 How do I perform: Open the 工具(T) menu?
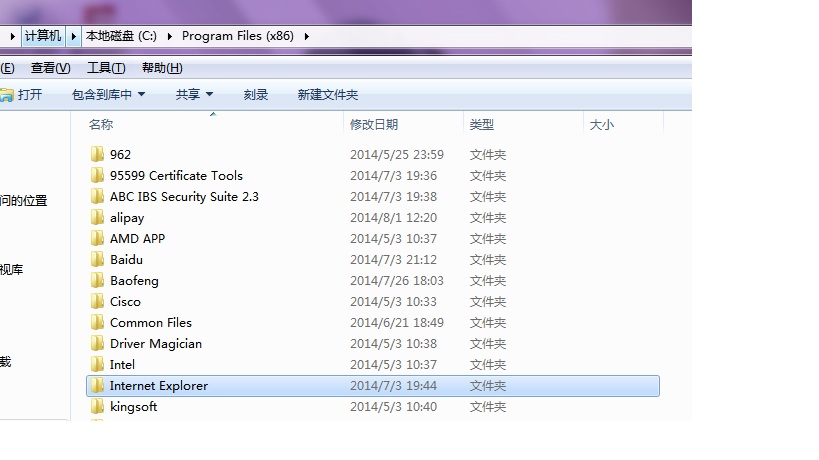pyautogui.click(x=106, y=68)
